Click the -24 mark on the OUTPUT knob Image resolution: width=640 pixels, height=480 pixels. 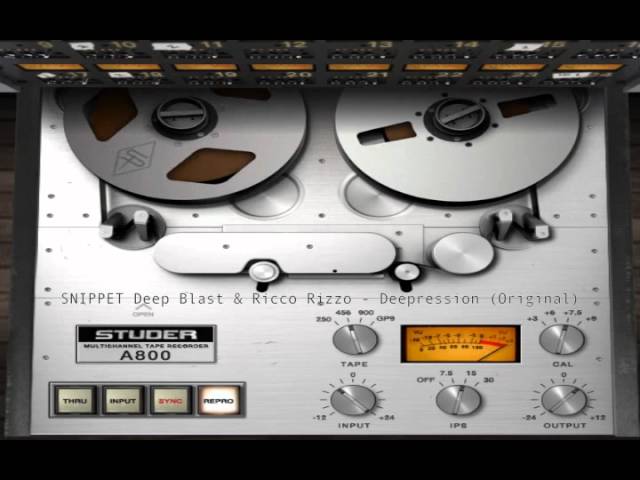tap(529, 418)
